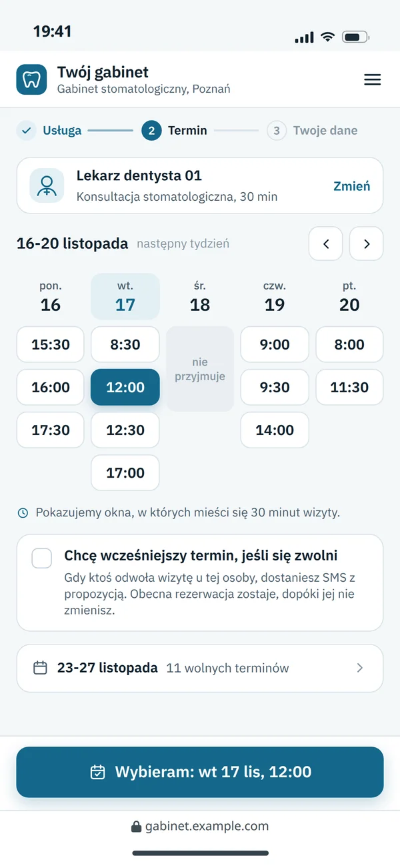
Task: Go back to Usługa step
Action: click(49, 131)
